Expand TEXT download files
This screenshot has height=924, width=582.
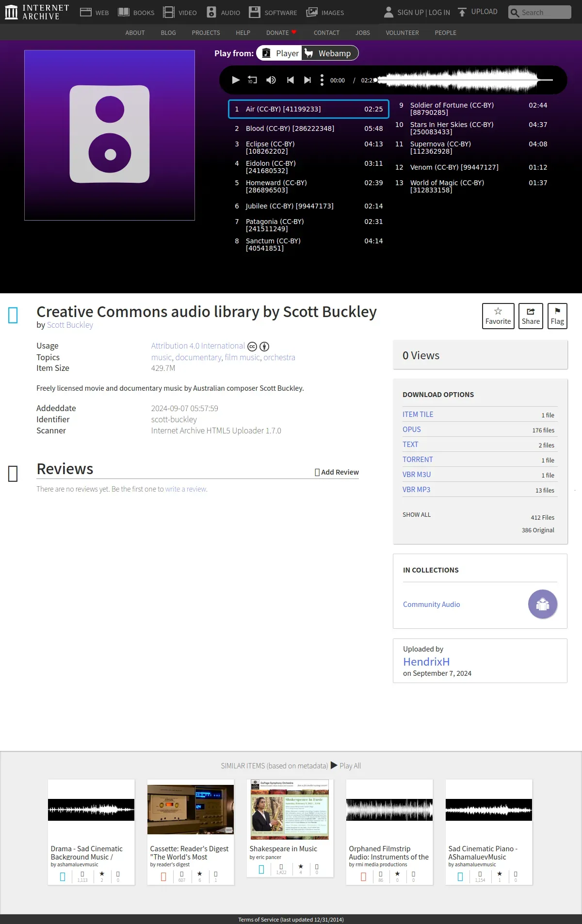[410, 445]
